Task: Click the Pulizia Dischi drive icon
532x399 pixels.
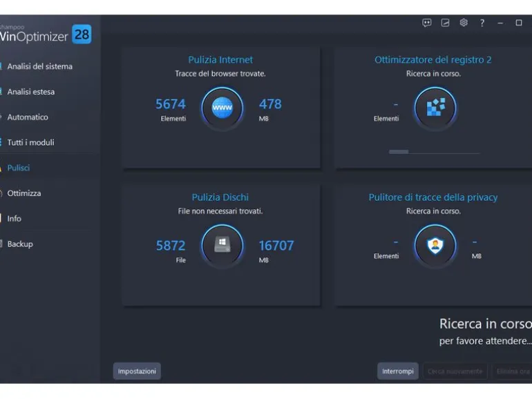Action: [222, 245]
